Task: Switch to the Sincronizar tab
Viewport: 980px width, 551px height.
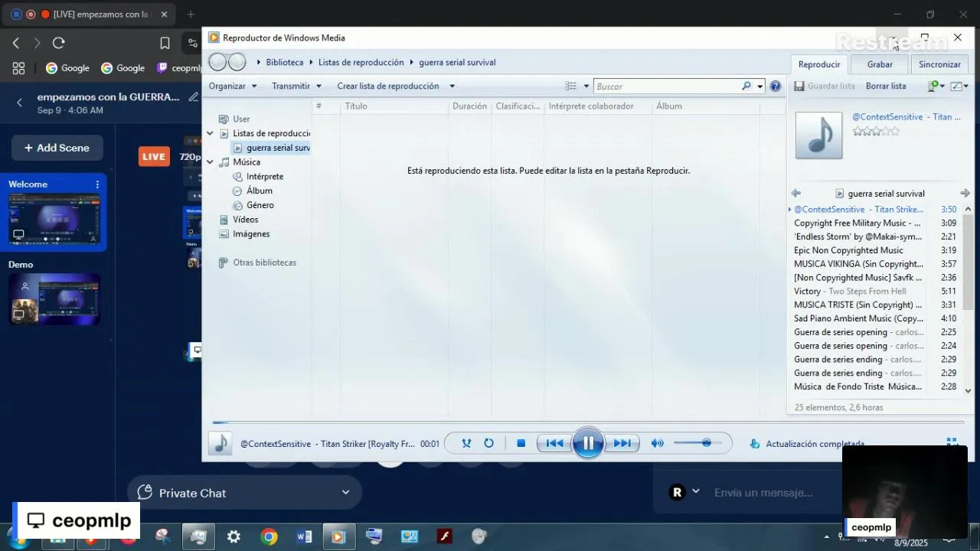Action: click(939, 64)
